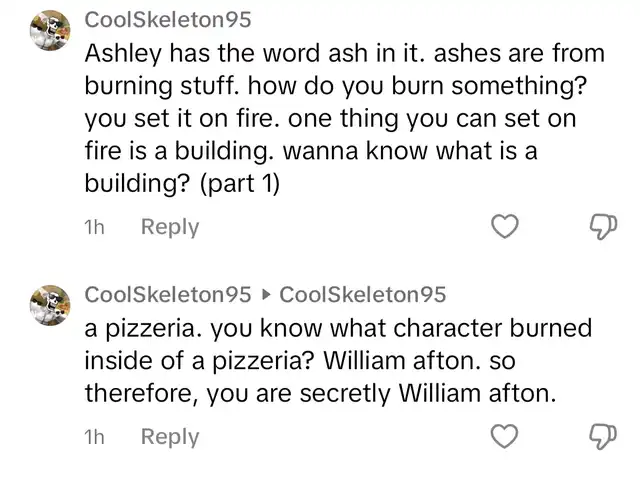Click the reply arrow between the usernames
This screenshot has width=640, height=480.
pyautogui.click(x=265, y=295)
